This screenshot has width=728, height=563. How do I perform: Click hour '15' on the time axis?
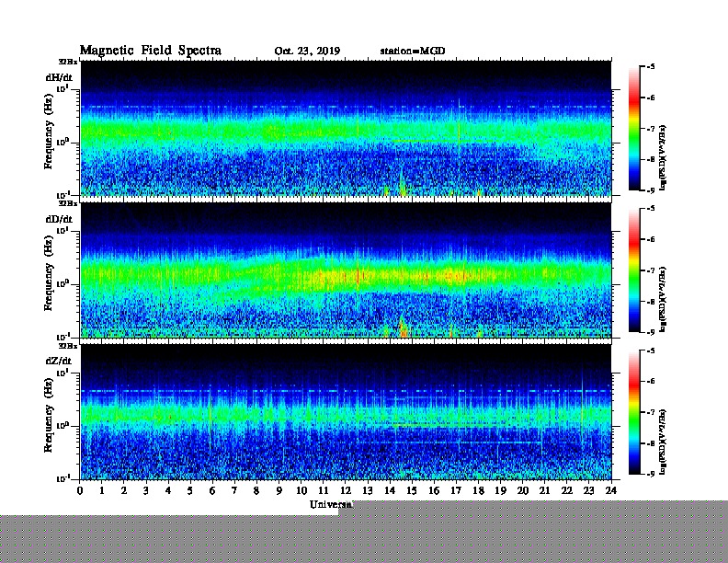click(412, 490)
